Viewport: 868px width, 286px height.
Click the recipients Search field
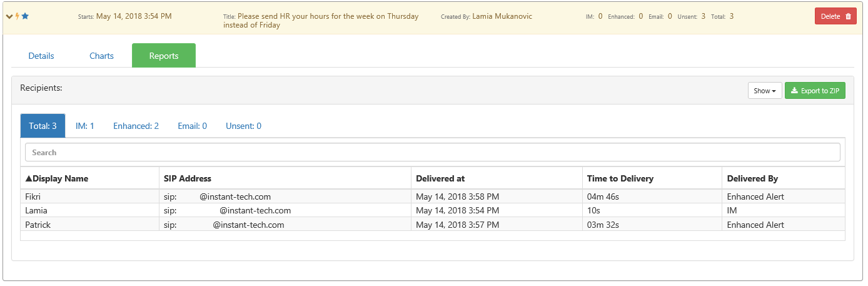pyautogui.click(x=432, y=152)
